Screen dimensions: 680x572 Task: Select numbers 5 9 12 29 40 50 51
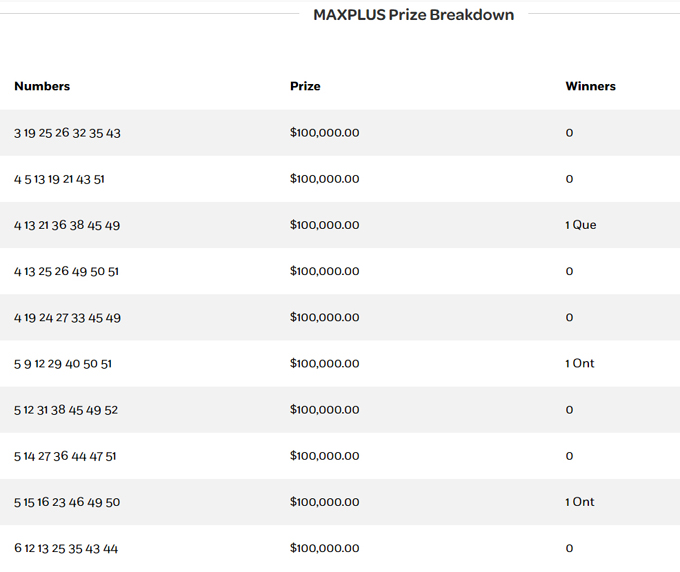pyautogui.click(x=63, y=364)
